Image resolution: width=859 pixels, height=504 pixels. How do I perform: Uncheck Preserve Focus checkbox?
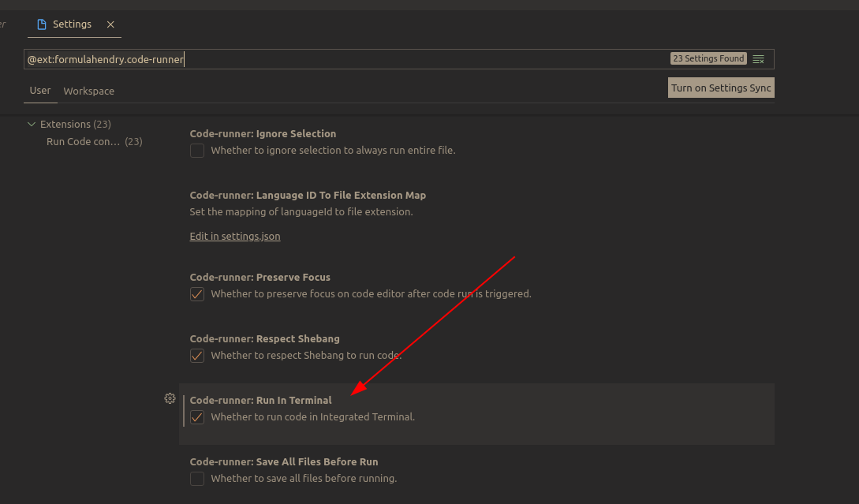(197, 294)
